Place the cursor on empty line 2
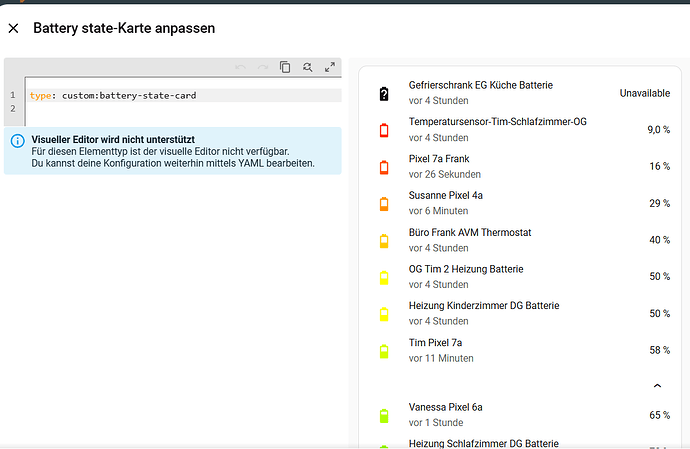Viewport: 690px width, 449px height. [184, 109]
